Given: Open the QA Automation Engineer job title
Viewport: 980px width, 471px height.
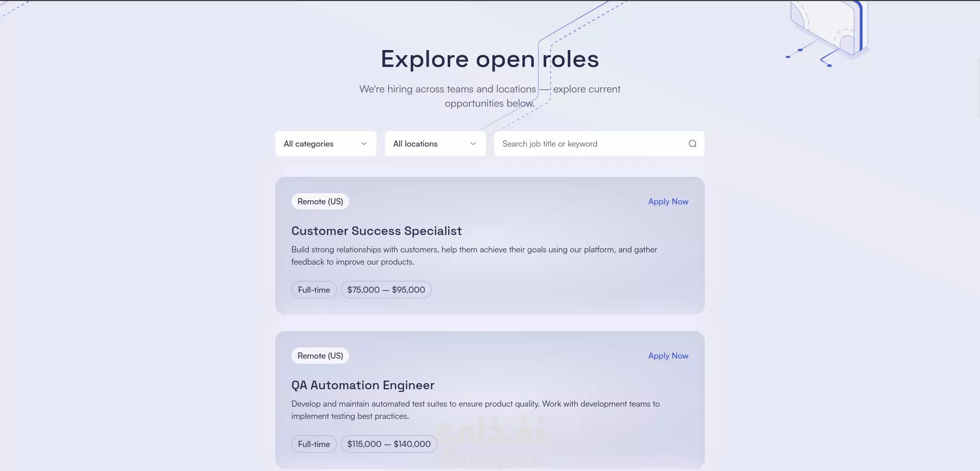Looking at the screenshot, I should click(x=362, y=385).
